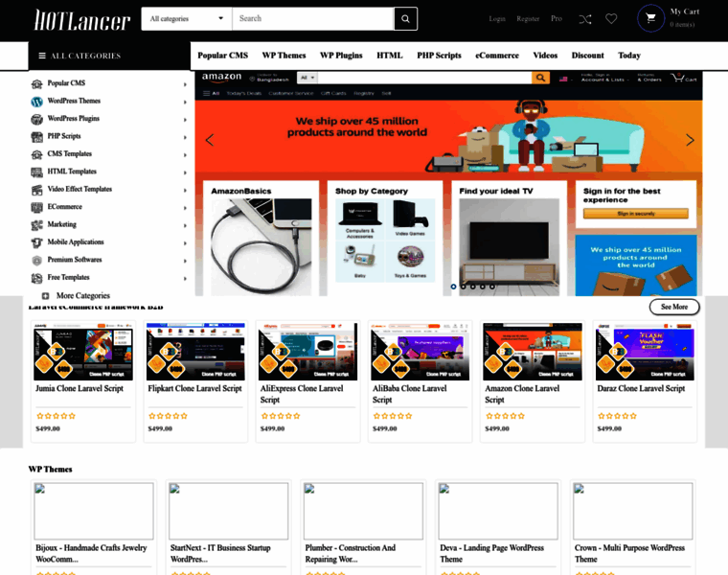The image size is (728, 575).
Task: Expand the PHP Scripts submenu arrow
Action: (185, 137)
